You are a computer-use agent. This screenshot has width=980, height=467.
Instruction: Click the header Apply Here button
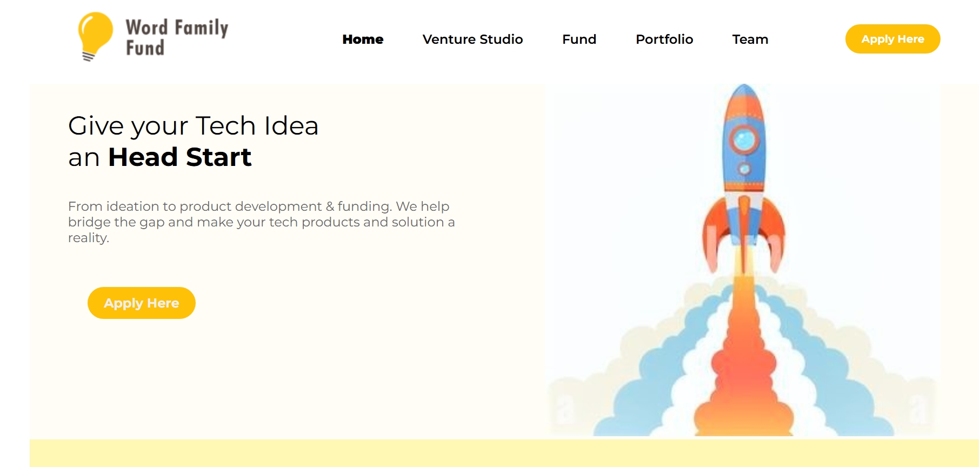(x=892, y=39)
